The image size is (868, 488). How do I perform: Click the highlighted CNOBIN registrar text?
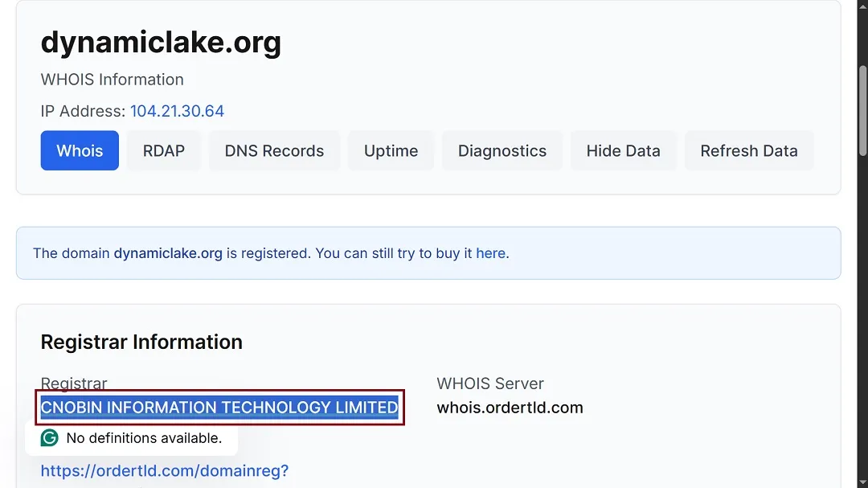[x=219, y=408]
